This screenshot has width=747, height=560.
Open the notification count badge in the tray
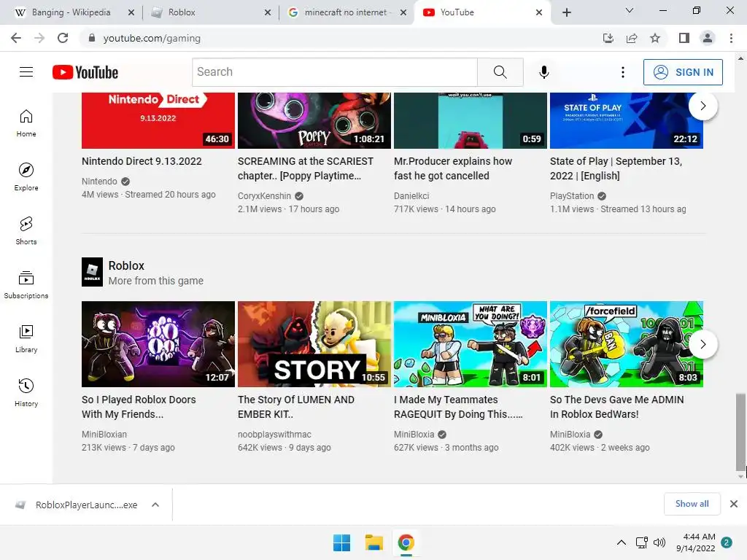point(727,542)
